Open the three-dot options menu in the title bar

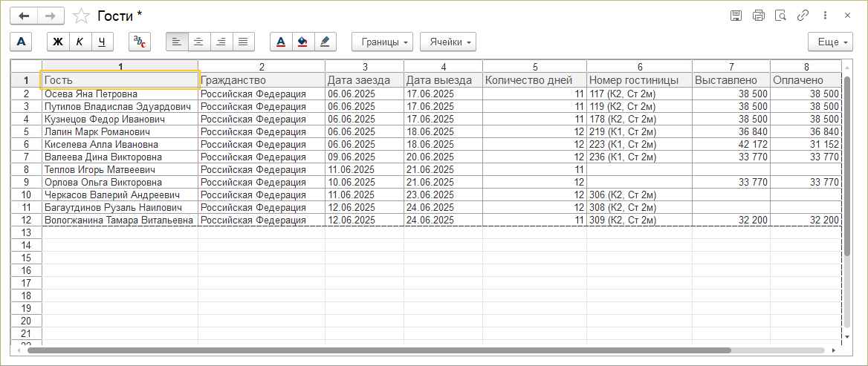click(825, 16)
